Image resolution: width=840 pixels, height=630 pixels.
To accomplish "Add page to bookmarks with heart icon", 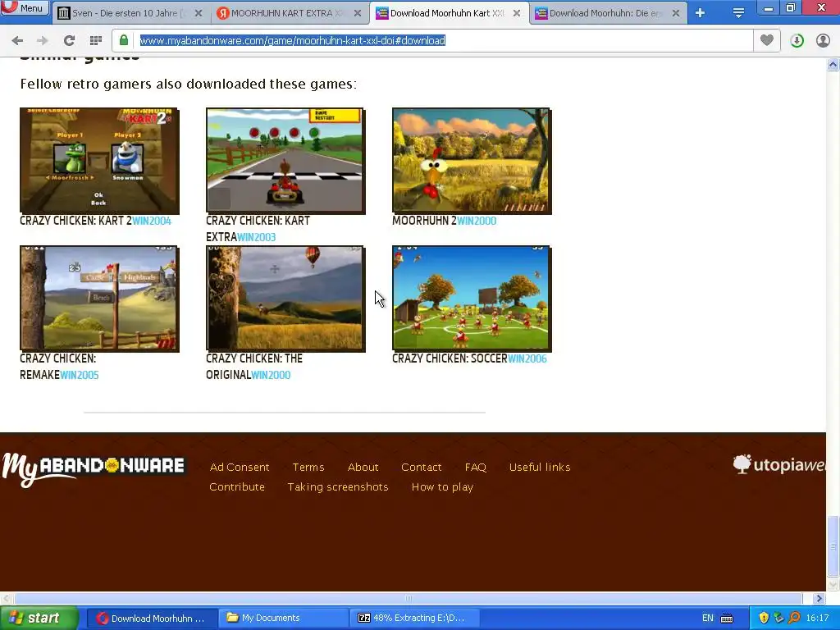I will pyautogui.click(x=767, y=40).
